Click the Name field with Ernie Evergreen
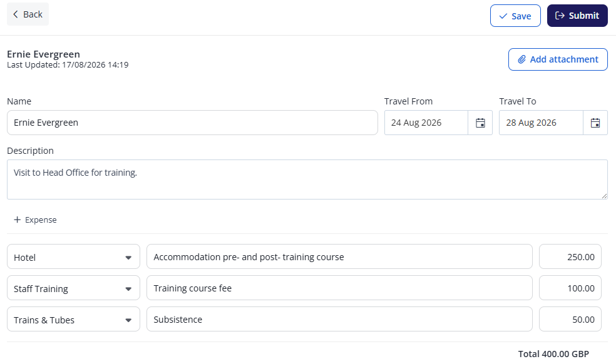The height and width of the screenshot is (364, 616). pos(192,123)
